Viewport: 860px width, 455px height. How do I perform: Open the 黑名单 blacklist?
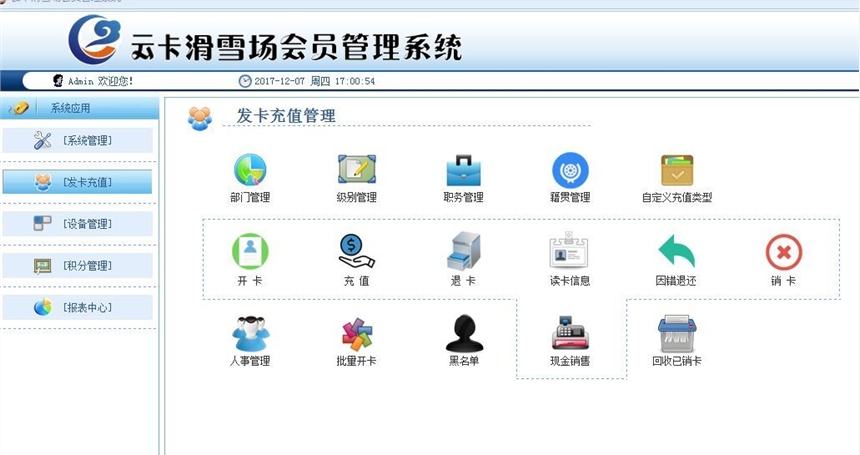463,334
